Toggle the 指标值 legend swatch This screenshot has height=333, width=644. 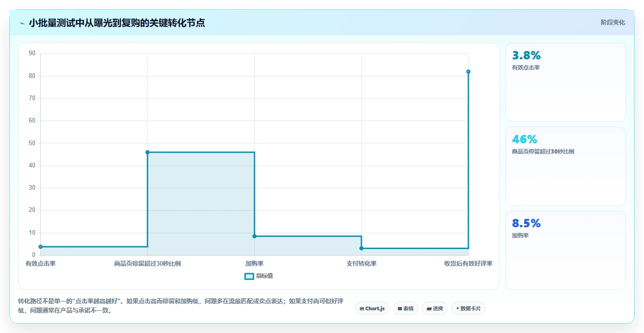point(249,276)
